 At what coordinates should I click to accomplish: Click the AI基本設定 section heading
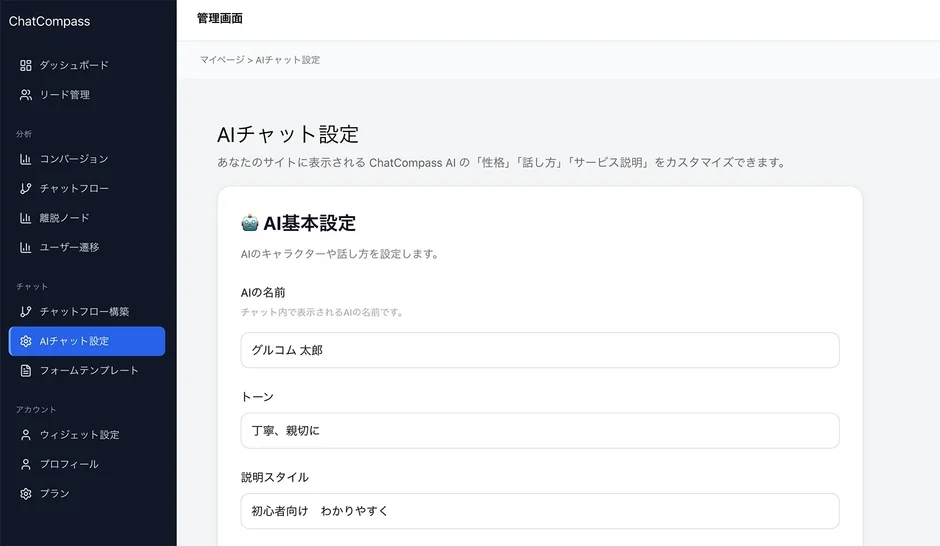309,223
